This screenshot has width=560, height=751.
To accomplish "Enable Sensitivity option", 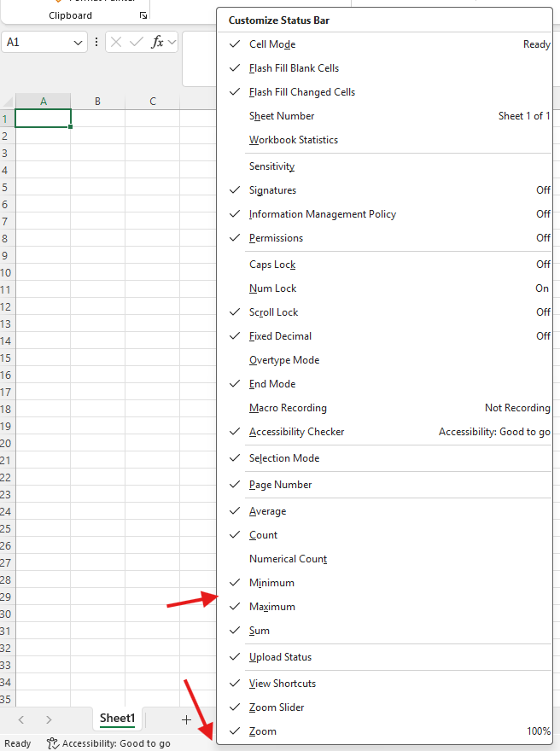I will pos(384,166).
